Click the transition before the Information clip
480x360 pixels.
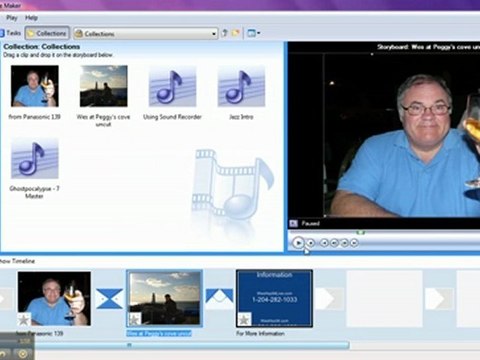coord(219,296)
